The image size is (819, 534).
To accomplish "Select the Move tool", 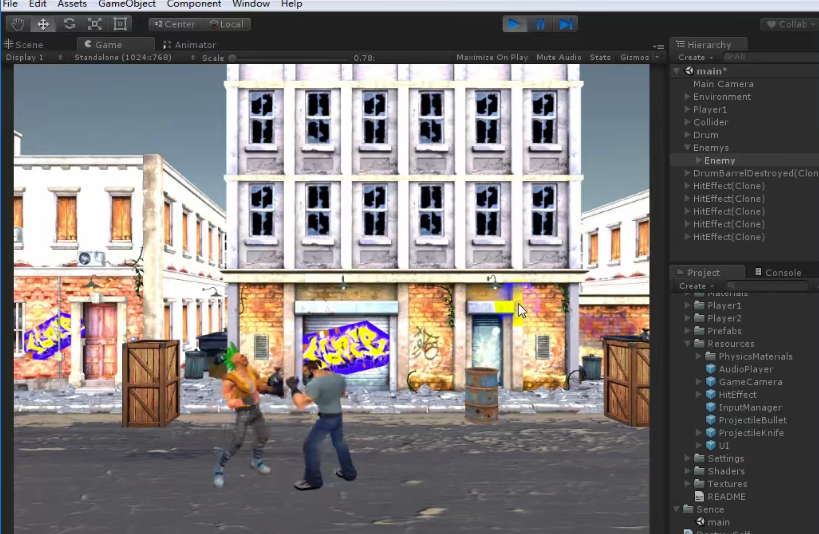I will [43, 24].
